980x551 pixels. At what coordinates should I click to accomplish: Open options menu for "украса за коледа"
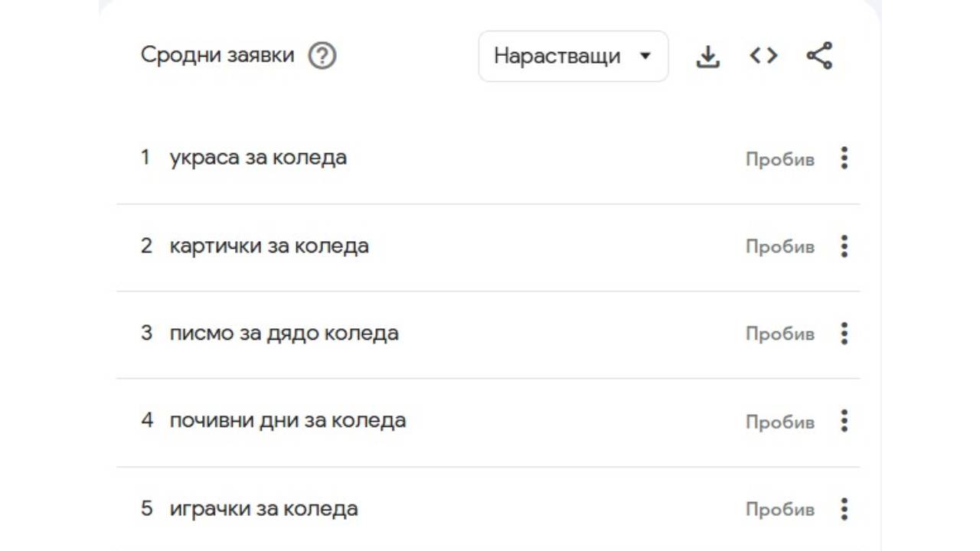tap(844, 158)
